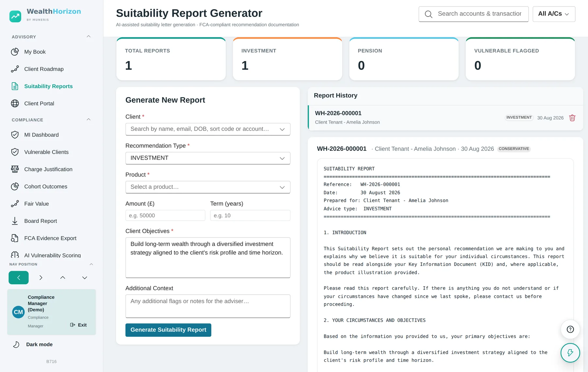Click the WealthHorizon logo icon

(15, 16)
